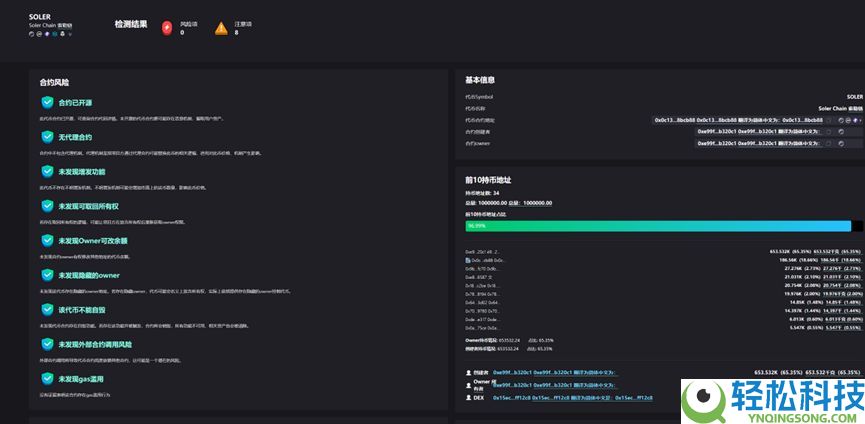865x424 pixels.
Task: Open purple round icon under SOLER header
Action: (x=47, y=34)
